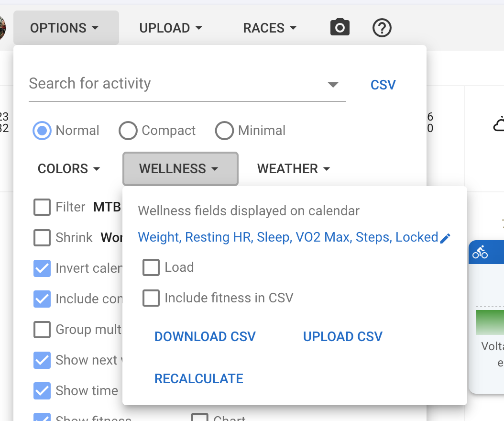Click the RECALCULATE button
This screenshot has width=504, height=421.
tap(198, 379)
